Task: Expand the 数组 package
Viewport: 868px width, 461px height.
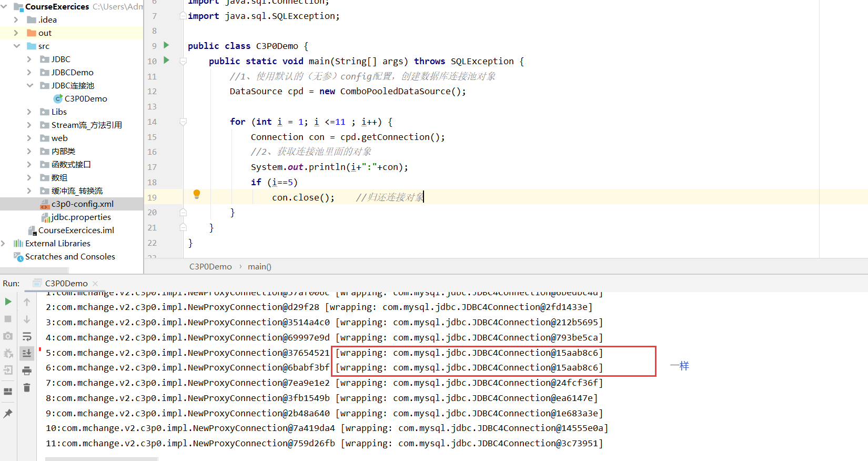Action: coord(29,177)
